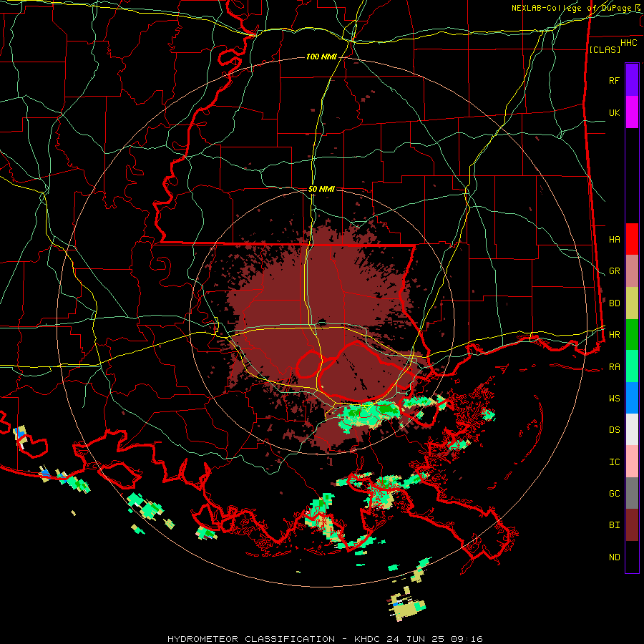Click the 100 NMI range ring label
This screenshot has width=644, height=644.
pos(321,57)
